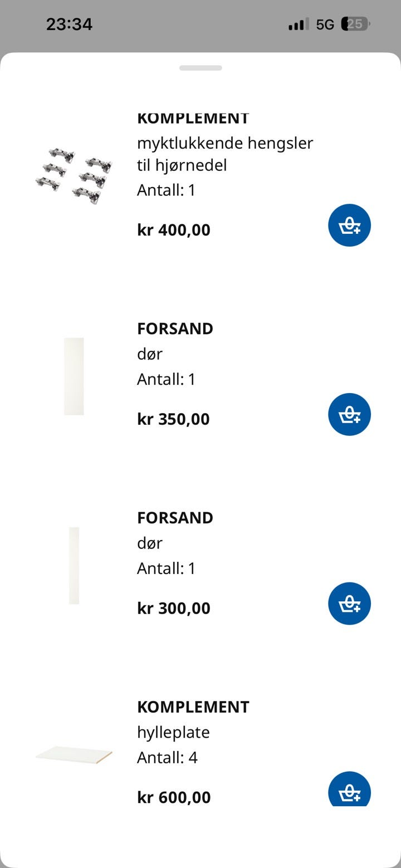Tap the 'Antall: 4' quantity text
The width and height of the screenshot is (401, 868).
[167, 758]
